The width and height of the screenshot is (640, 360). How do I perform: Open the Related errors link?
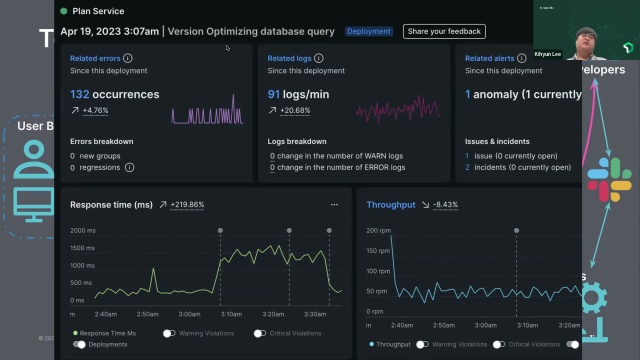pyautogui.click(x=95, y=58)
